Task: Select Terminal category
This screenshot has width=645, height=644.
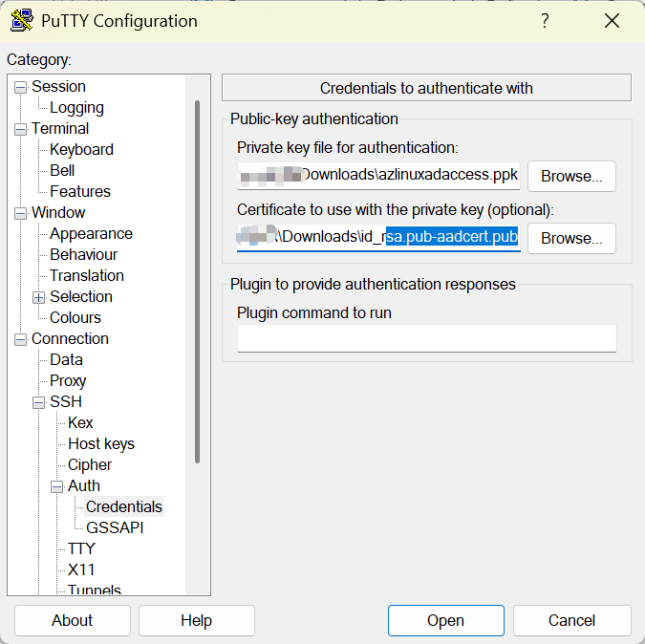Action: [x=60, y=128]
